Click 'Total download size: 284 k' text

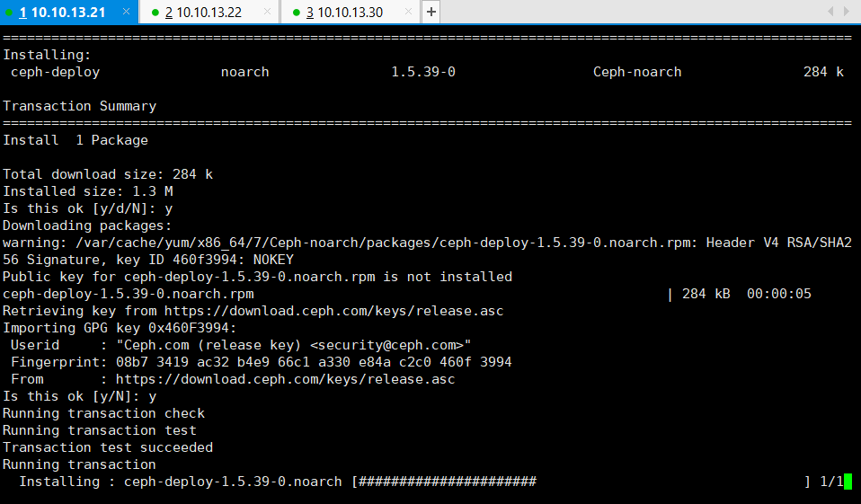pos(108,174)
